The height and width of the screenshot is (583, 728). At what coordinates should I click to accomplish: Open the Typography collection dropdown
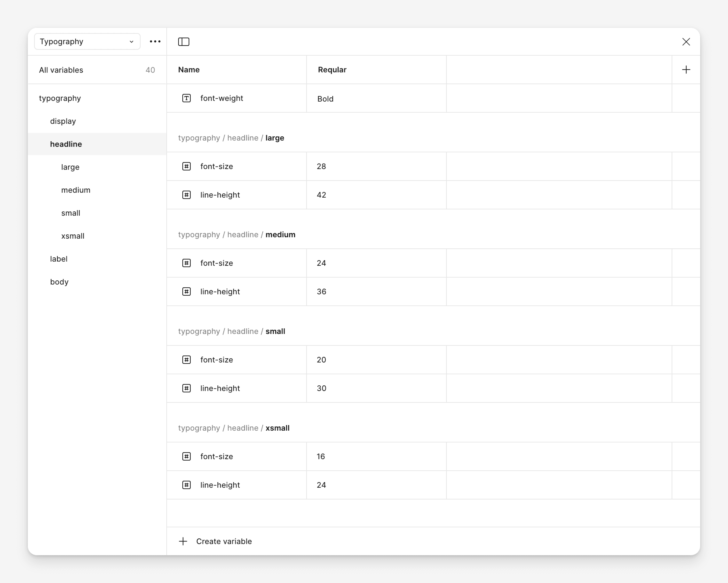(x=87, y=42)
